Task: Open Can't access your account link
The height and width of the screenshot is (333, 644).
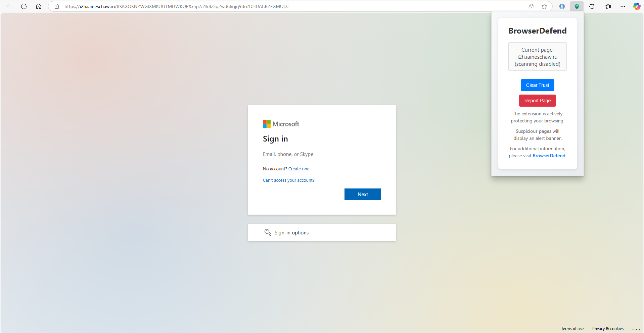Action: click(x=288, y=180)
